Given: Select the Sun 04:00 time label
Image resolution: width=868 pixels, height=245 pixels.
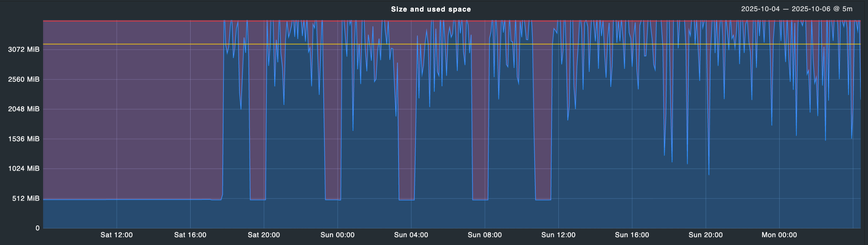Looking at the screenshot, I should (x=411, y=235).
